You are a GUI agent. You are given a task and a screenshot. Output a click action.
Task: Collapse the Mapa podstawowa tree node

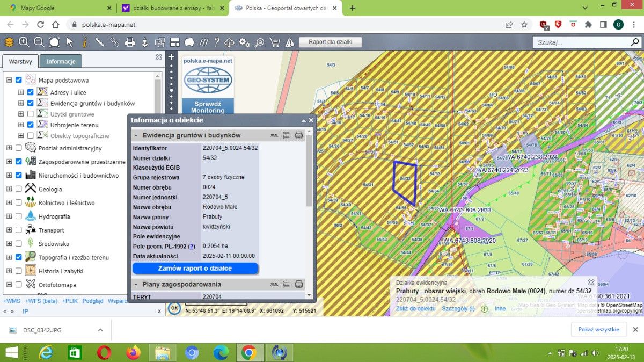pos(9,80)
